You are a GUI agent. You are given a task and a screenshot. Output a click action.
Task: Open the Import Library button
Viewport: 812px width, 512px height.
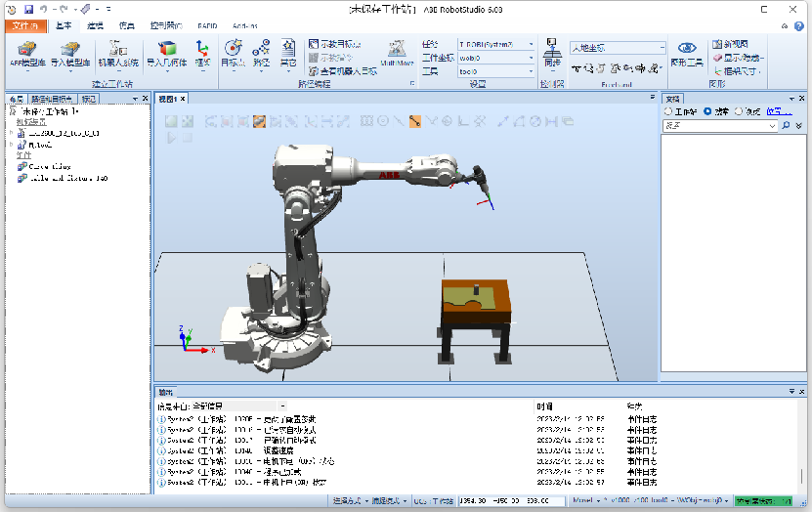tap(70, 55)
